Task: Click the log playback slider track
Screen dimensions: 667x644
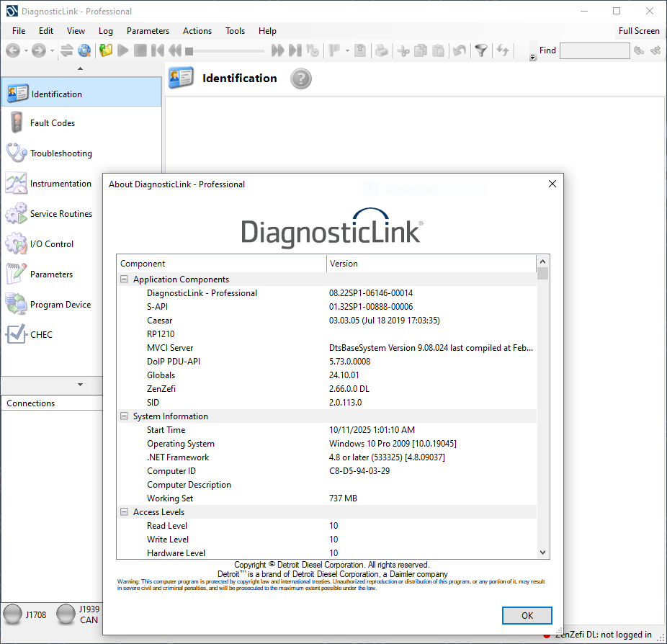Action: [227, 51]
